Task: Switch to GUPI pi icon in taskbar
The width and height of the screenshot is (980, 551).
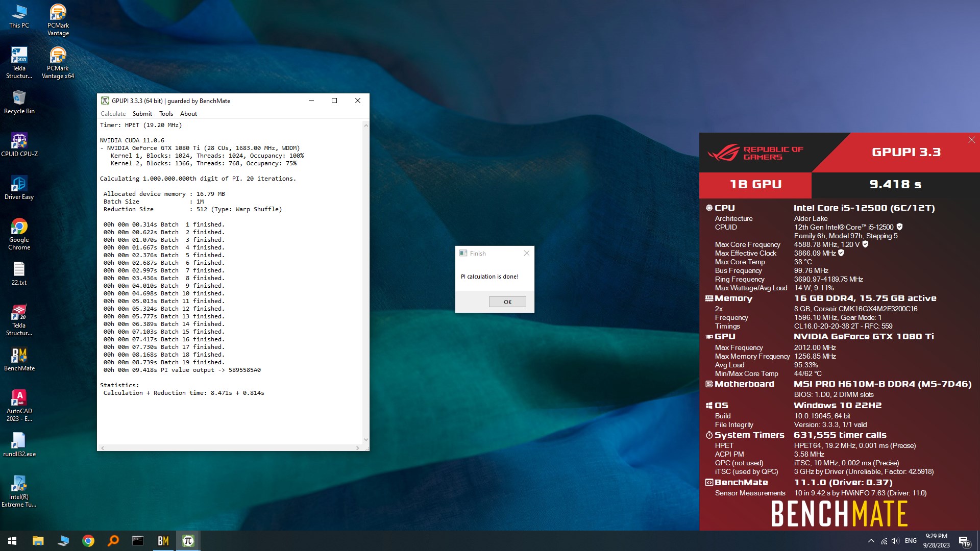Action: [x=188, y=541]
